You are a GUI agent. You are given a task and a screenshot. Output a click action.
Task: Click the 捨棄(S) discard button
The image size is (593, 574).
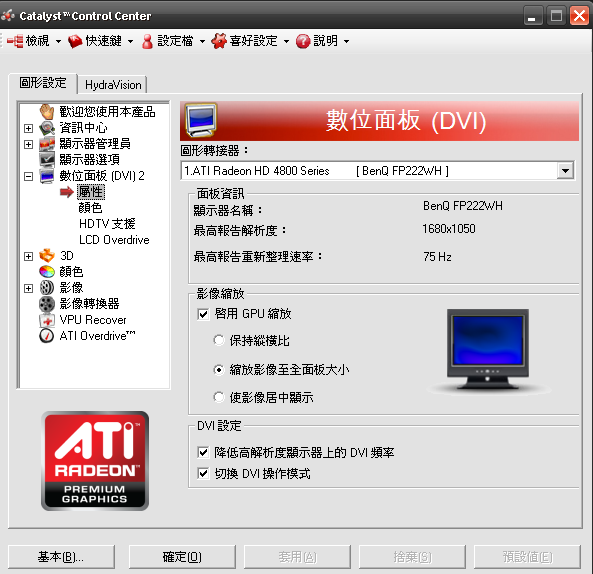click(412, 557)
